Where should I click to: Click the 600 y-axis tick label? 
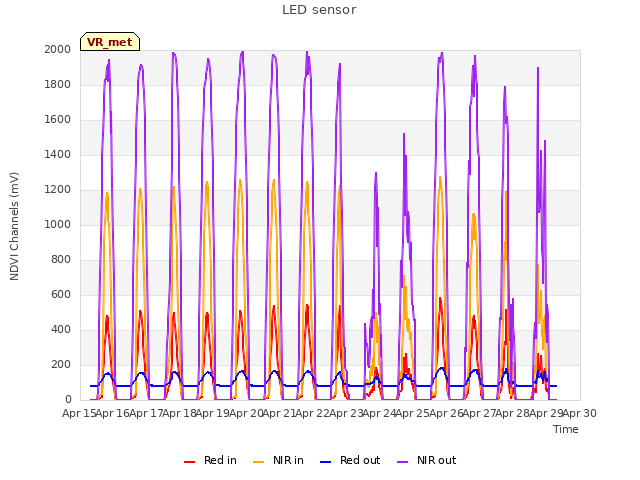click(61, 294)
